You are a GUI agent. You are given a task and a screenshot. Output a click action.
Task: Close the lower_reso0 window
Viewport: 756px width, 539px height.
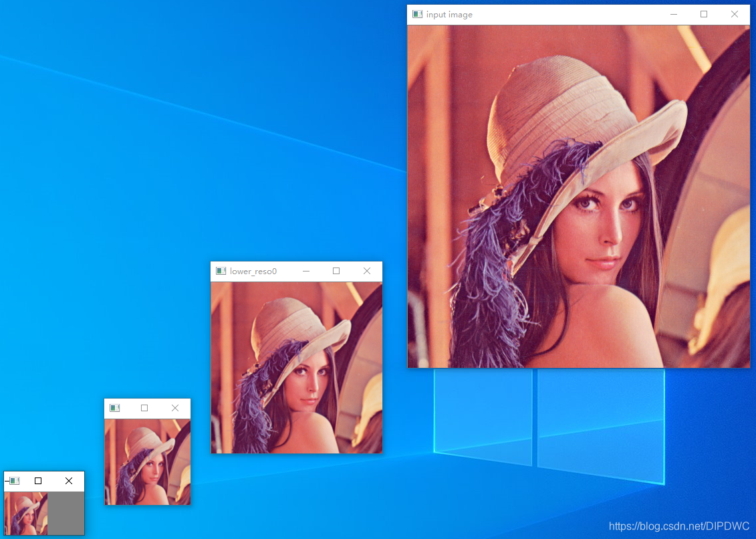click(367, 272)
